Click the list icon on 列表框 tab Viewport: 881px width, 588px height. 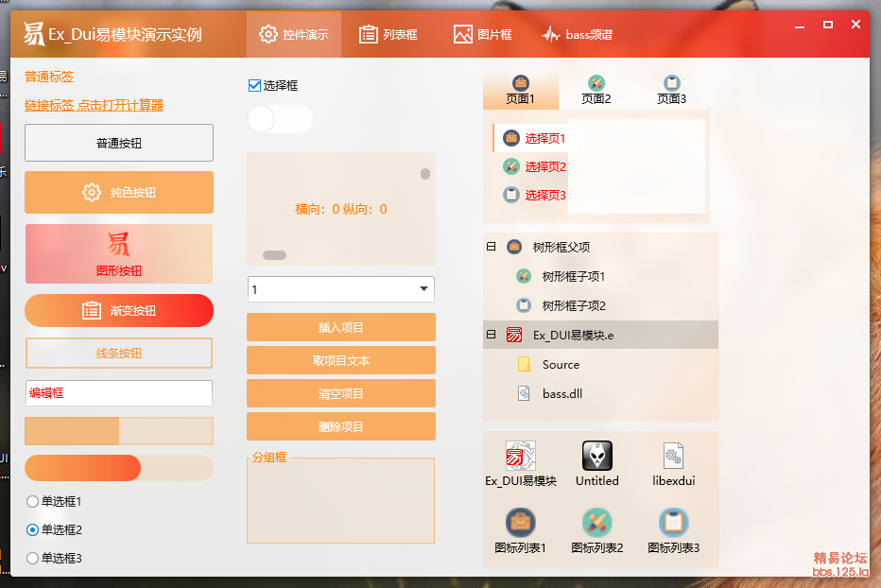pos(368,34)
